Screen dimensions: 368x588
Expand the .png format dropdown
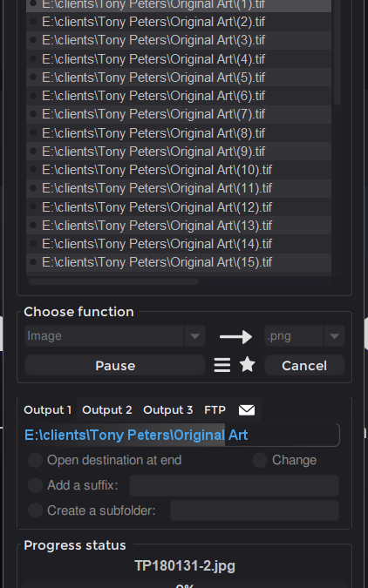pos(334,336)
